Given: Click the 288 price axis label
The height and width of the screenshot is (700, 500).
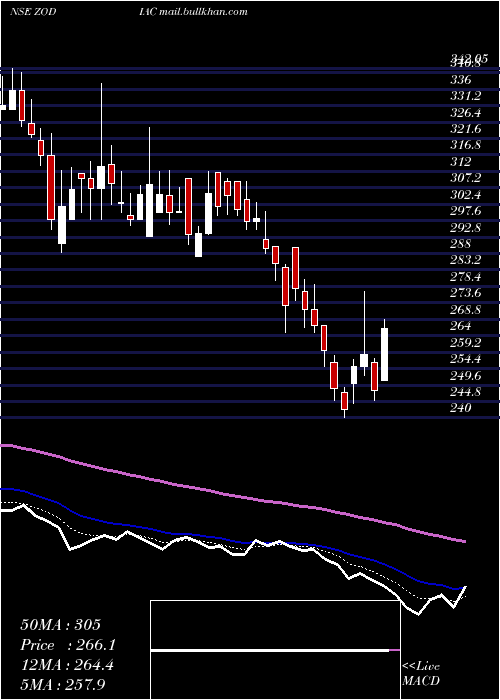Looking at the screenshot, I should coord(461,244).
